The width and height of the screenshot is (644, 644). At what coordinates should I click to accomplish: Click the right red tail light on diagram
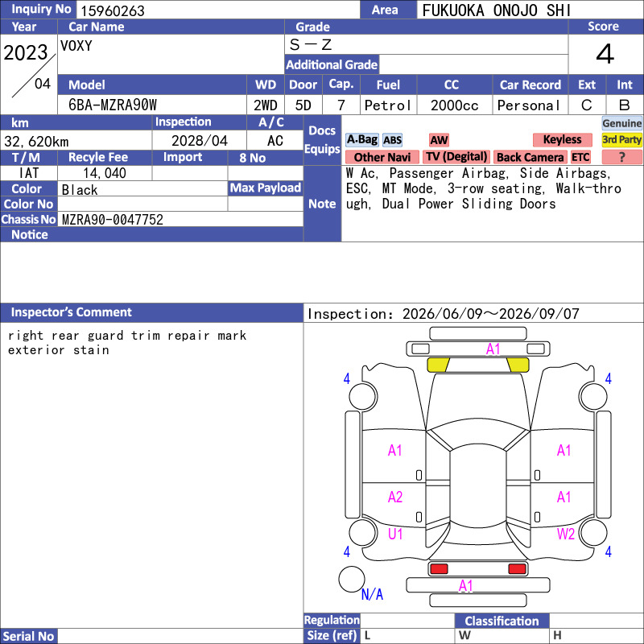517,569
